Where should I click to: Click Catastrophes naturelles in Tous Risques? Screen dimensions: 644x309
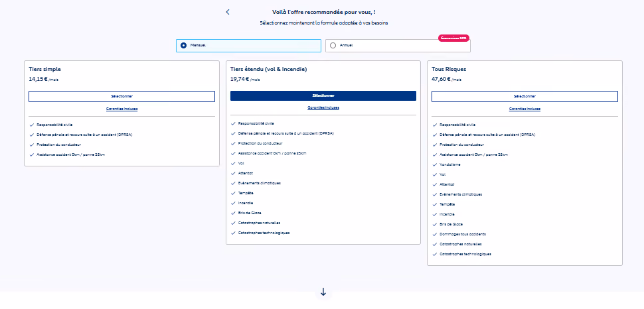460,244
